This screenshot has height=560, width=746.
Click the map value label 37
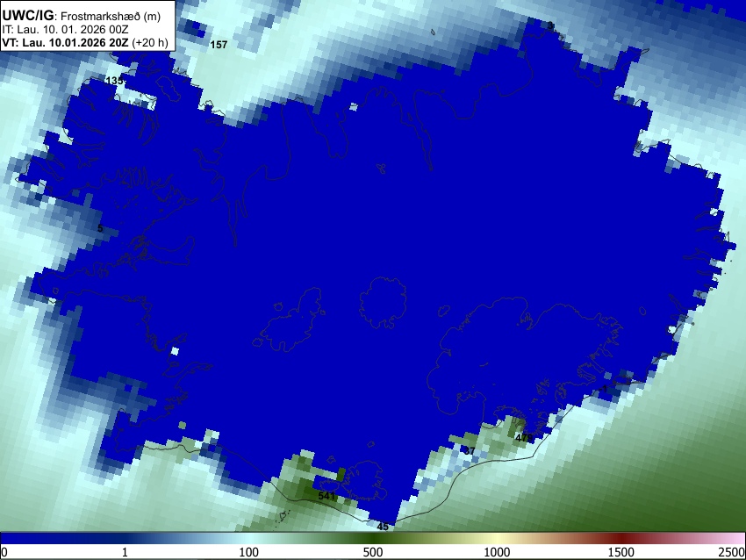coord(470,450)
